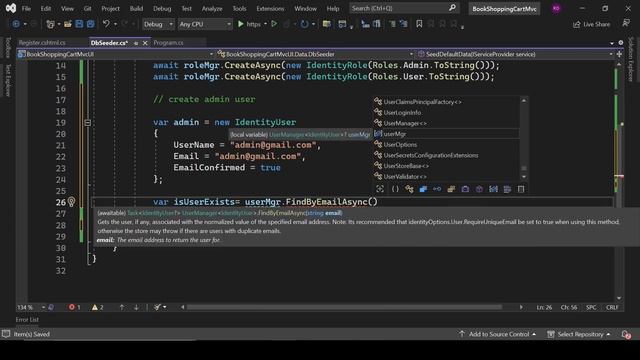Expand the https launch profile dropdown arrow
The height and width of the screenshot is (360, 640).
[265, 24]
